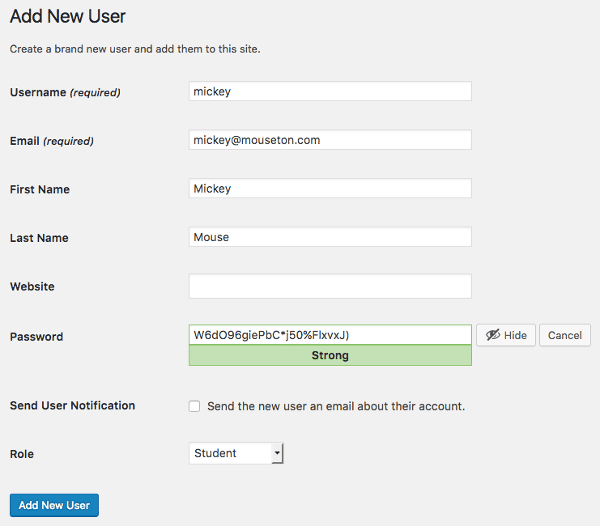Click the Send User Notification label
Image resolution: width=600 pixels, height=526 pixels.
click(x=72, y=405)
